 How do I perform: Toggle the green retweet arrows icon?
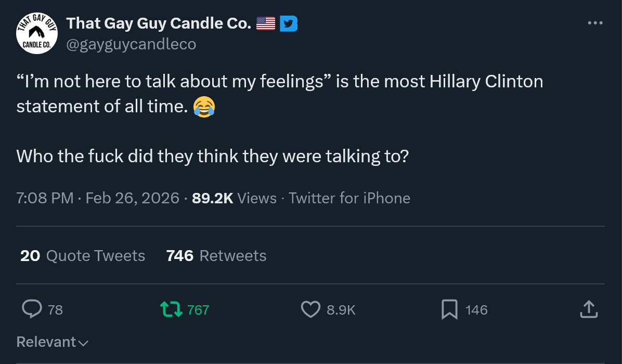point(171,309)
